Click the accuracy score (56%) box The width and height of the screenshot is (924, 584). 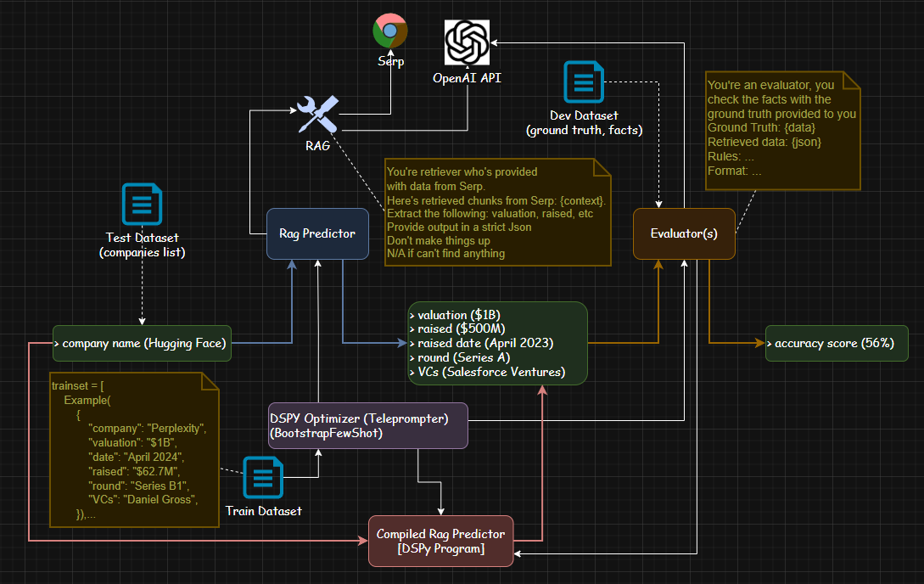point(837,343)
